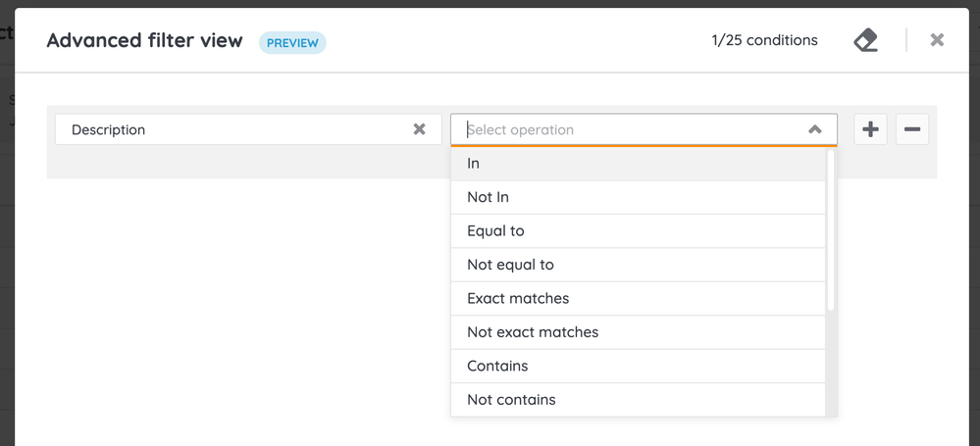The width and height of the screenshot is (980, 446).
Task: Click the Advanced filter view heading
Action: [144, 41]
